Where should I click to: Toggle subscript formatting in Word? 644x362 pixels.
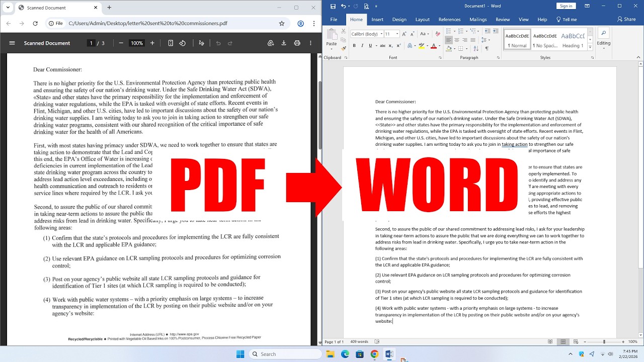coord(390,46)
